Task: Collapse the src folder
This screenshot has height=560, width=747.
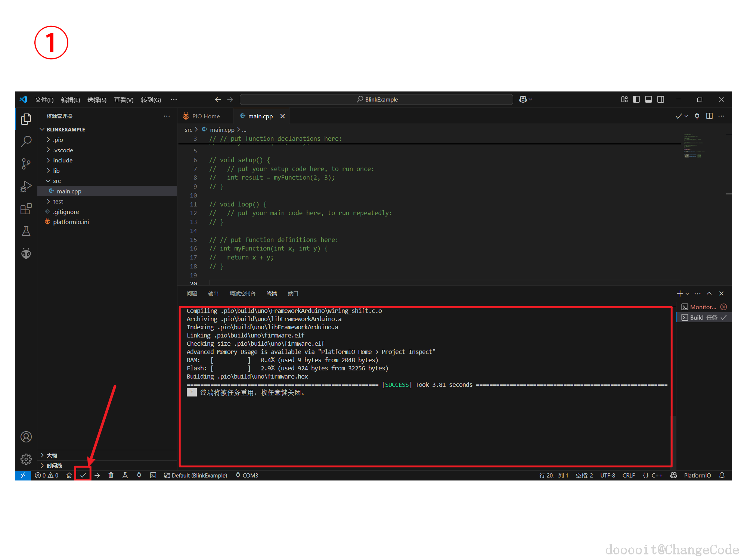Action: (57, 181)
